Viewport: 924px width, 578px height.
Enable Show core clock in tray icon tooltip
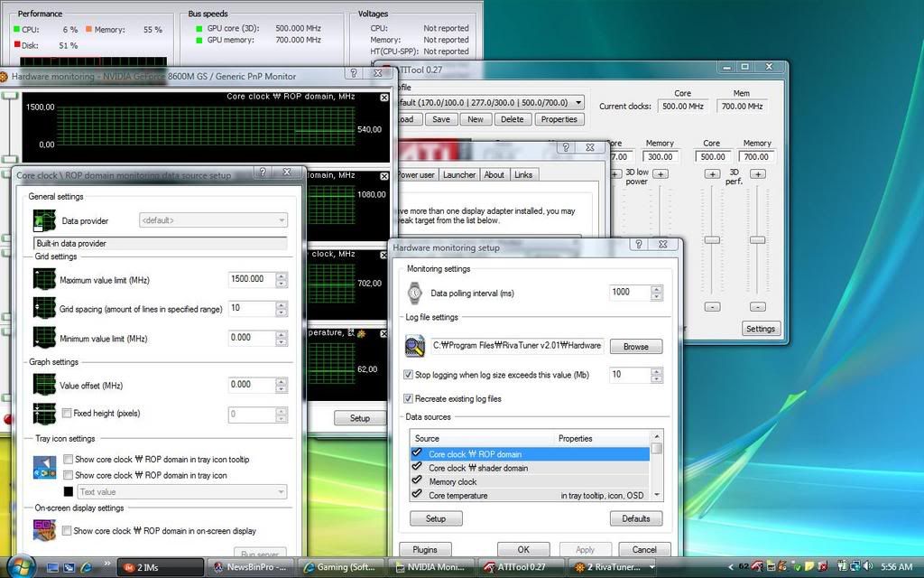point(69,459)
